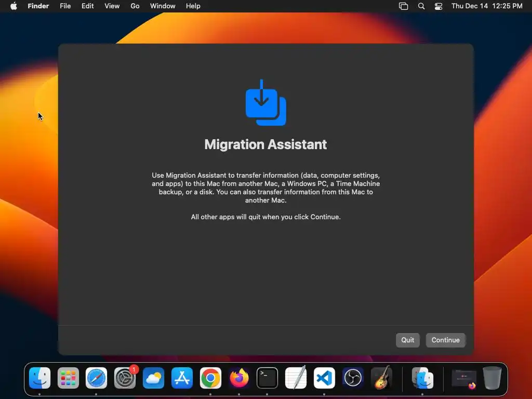This screenshot has width=532, height=399.
Task: Open the Trash in the Dock
Action: tap(492, 378)
